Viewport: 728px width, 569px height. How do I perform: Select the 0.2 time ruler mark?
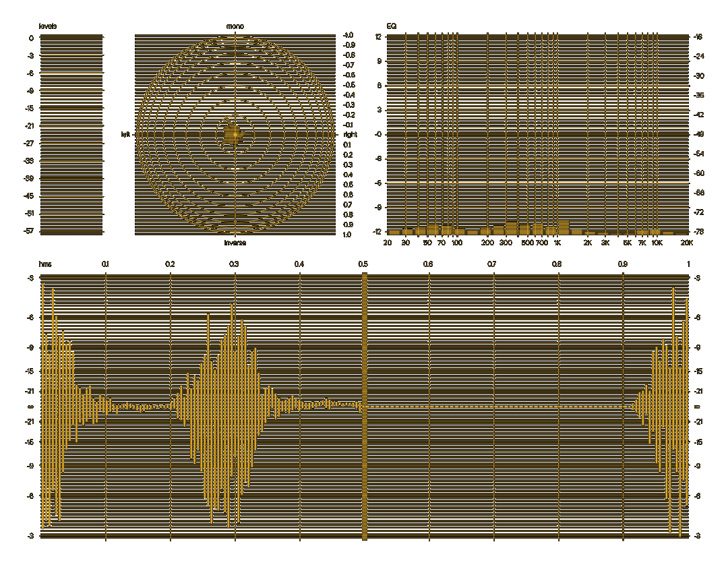point(170,264)
